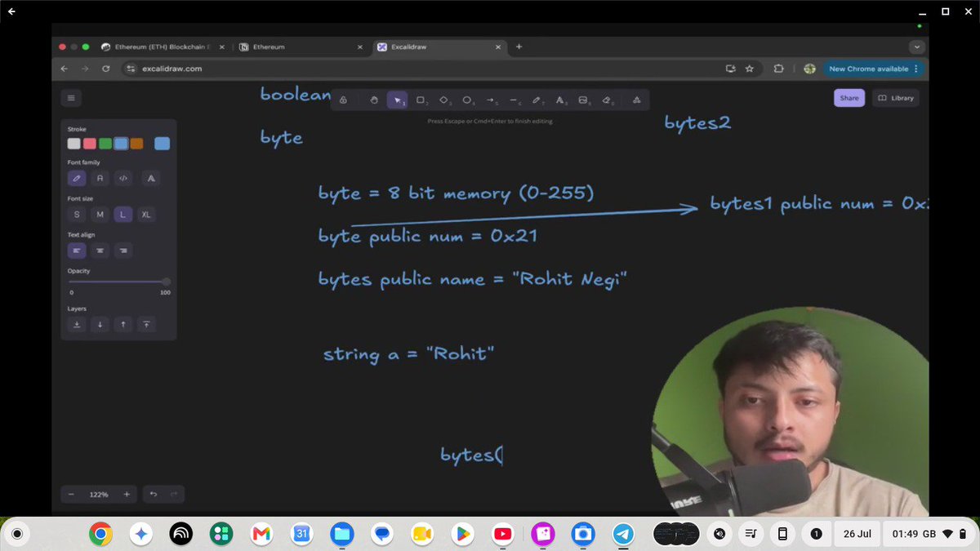Image resolution: width=980 pixels, height=551 pixels.
Task: Go back in browser history
Action: pos(65,69)
